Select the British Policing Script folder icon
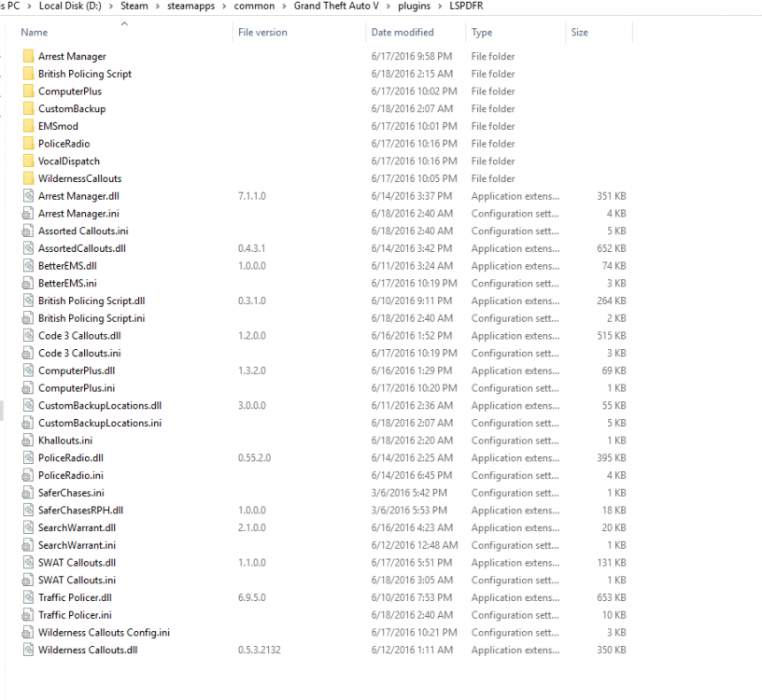This screenshot has height=700, width=762. (x=29, y=74)
